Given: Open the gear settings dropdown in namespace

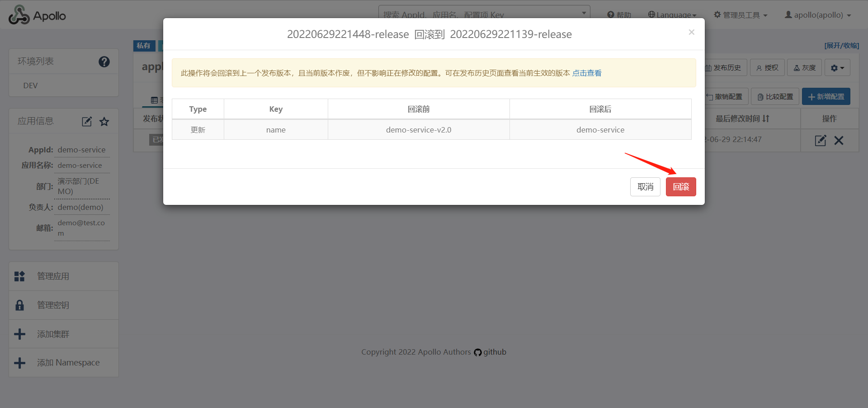Looking at the screenshot, I should pos(837,68).
